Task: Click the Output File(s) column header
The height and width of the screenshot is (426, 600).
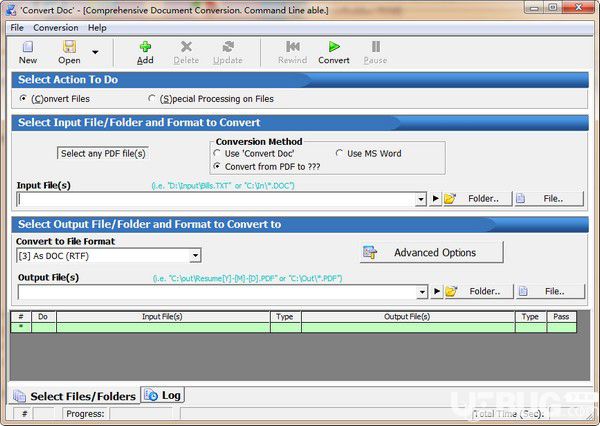Action: tap(408, 317)
